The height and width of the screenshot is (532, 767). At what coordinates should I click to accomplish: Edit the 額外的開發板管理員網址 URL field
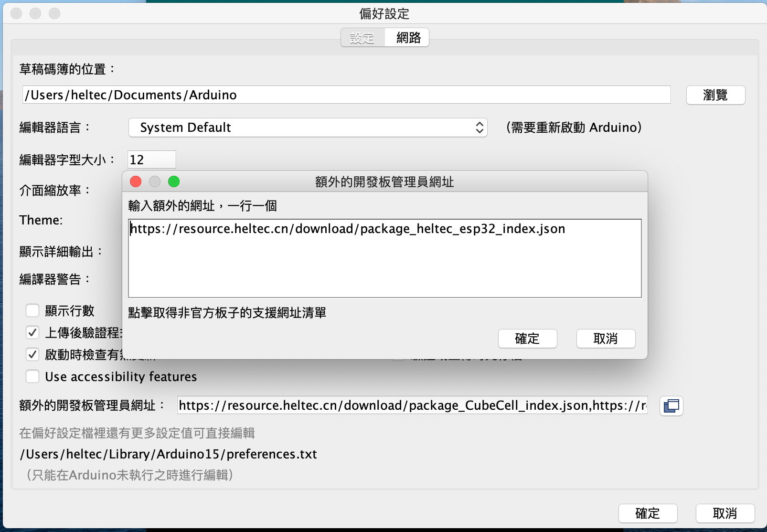point(413,405)
